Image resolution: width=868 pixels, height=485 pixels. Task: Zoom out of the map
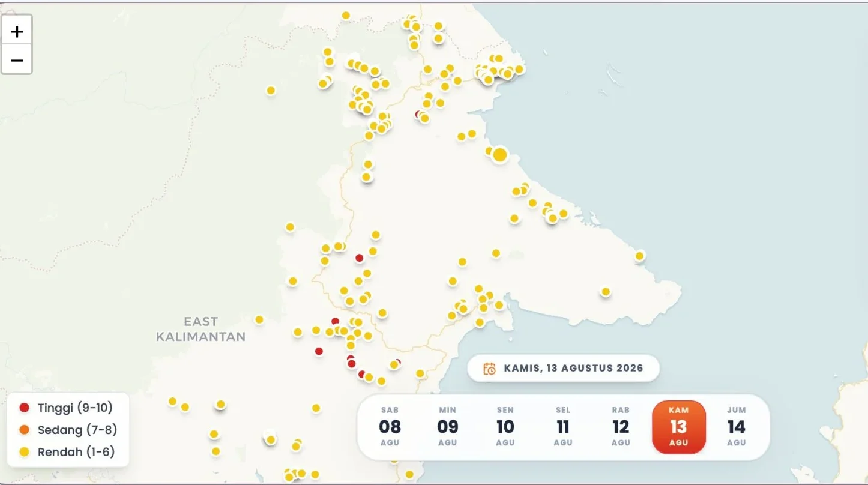click(x=17, y=59)
